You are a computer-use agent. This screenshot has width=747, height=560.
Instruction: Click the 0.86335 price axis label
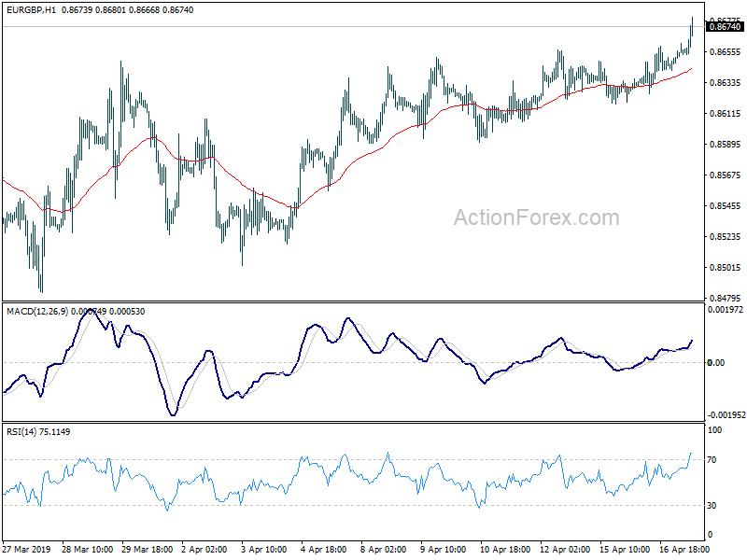[726, 83]
